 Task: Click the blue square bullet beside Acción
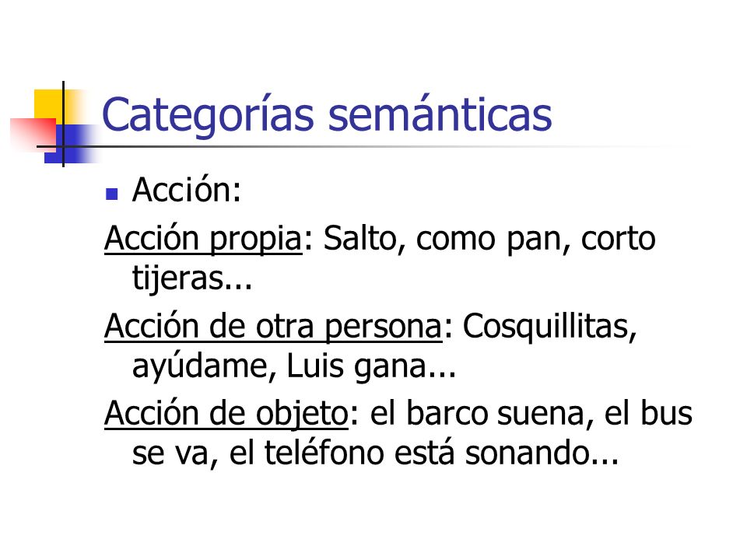111,194
